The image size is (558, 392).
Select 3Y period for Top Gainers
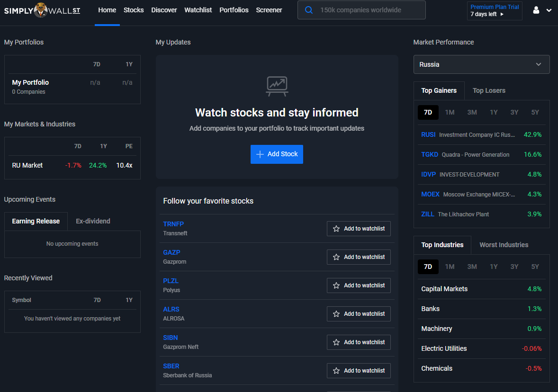[514, 112]
